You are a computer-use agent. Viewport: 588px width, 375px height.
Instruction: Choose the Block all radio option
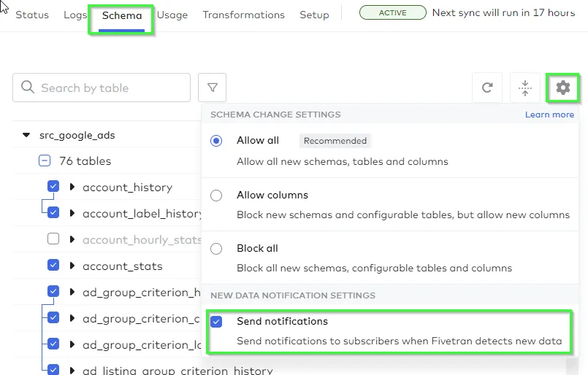point(216,249)
